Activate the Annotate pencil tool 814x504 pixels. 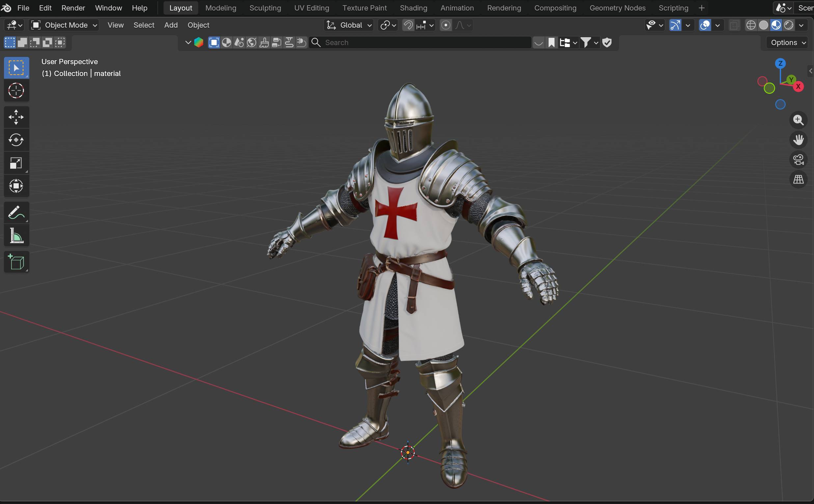[16, 213]
